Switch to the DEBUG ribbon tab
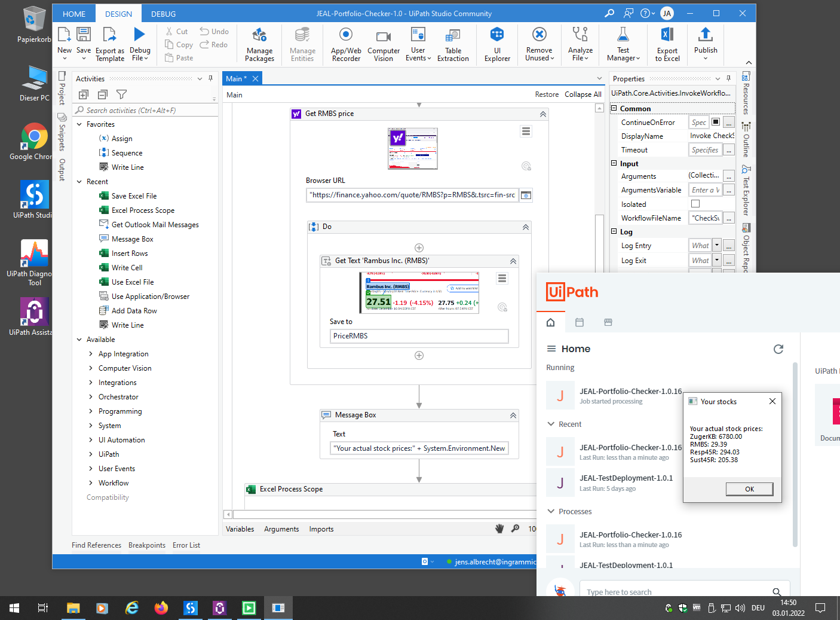The image size is (840, 620). click(x=163, y=14)
